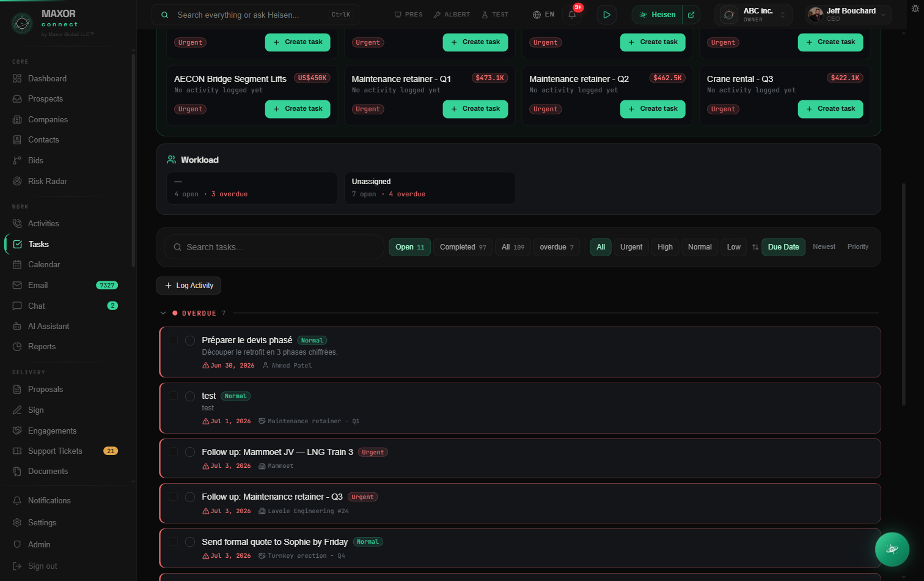Open the Documents section
924x581 pixels.
pos(48,472)
